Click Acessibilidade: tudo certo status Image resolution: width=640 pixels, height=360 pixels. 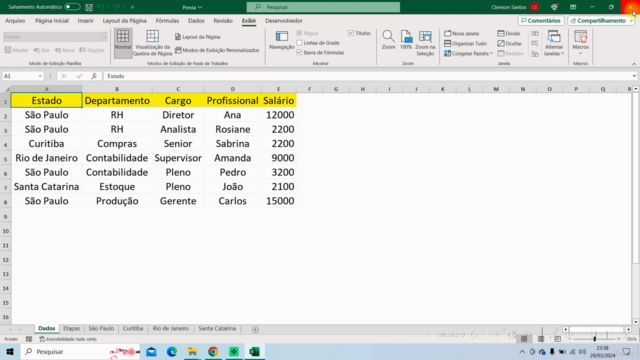(68, 339)
